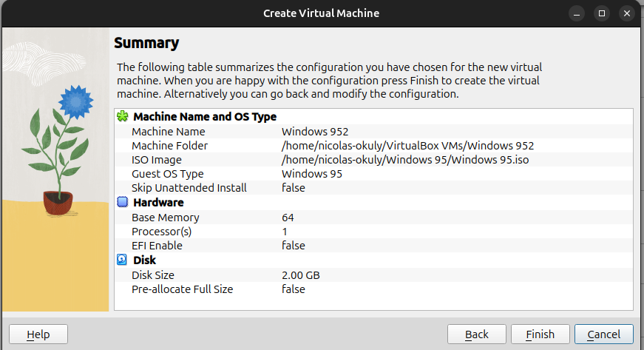This screenshot has width=644, height=350.
Task: Select the Base Memory row label
Action: click(166, 218)
